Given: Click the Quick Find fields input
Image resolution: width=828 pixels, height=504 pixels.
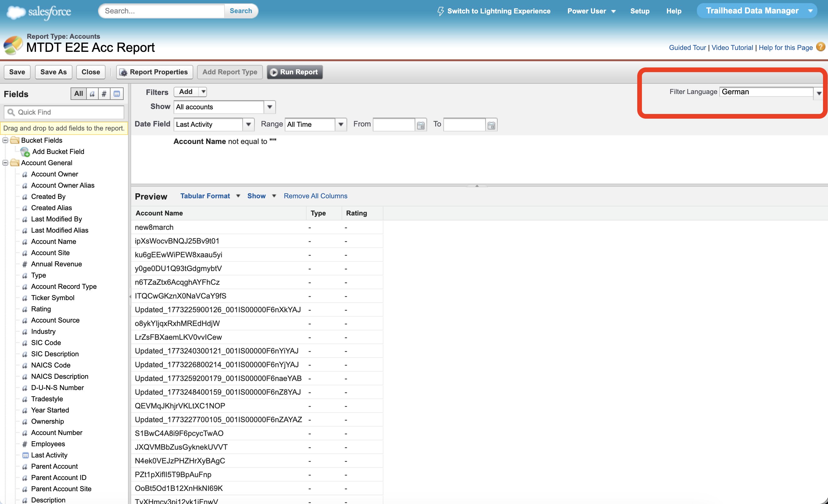Looking at the screenshot, I should point(64,112).
